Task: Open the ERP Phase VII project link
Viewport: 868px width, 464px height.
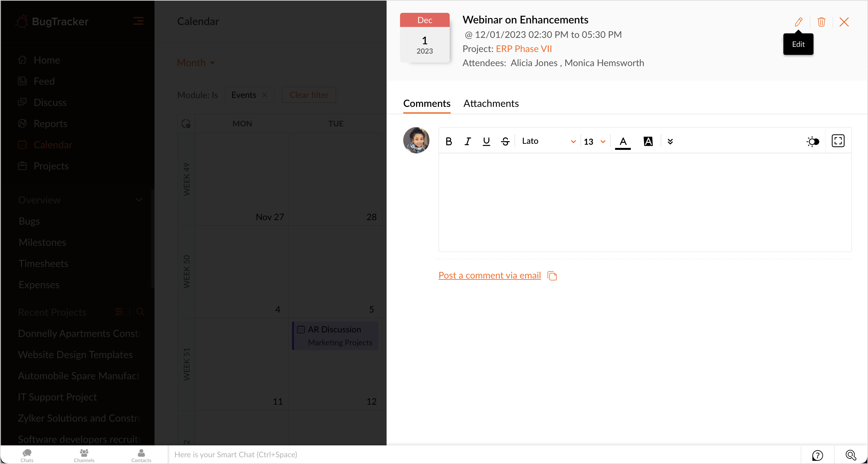Action: coord(524,49)
